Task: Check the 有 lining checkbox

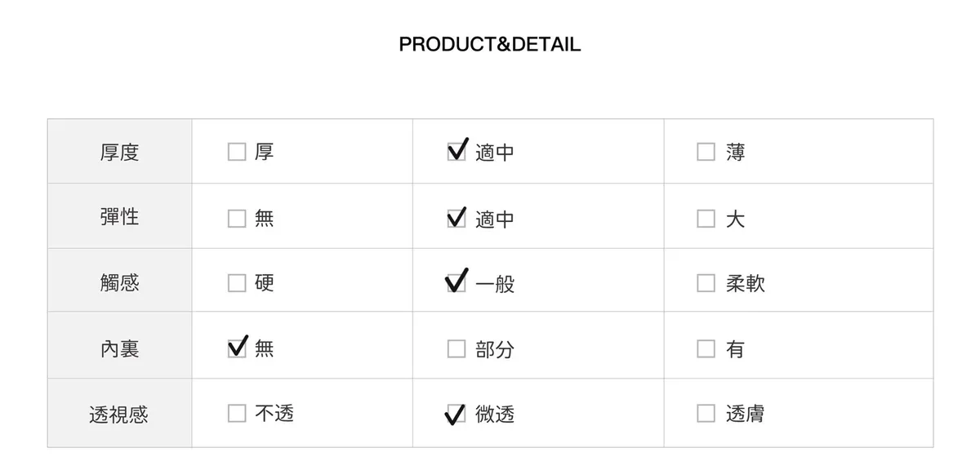Action: [x=706, y=349]
